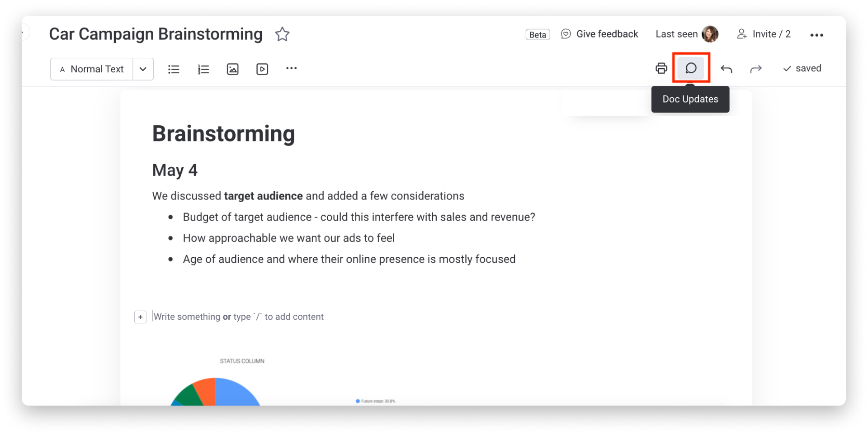Viewport: 868px width, 435px height.
Task: Insert a numbered list
Action: click(x=203, y=69)
